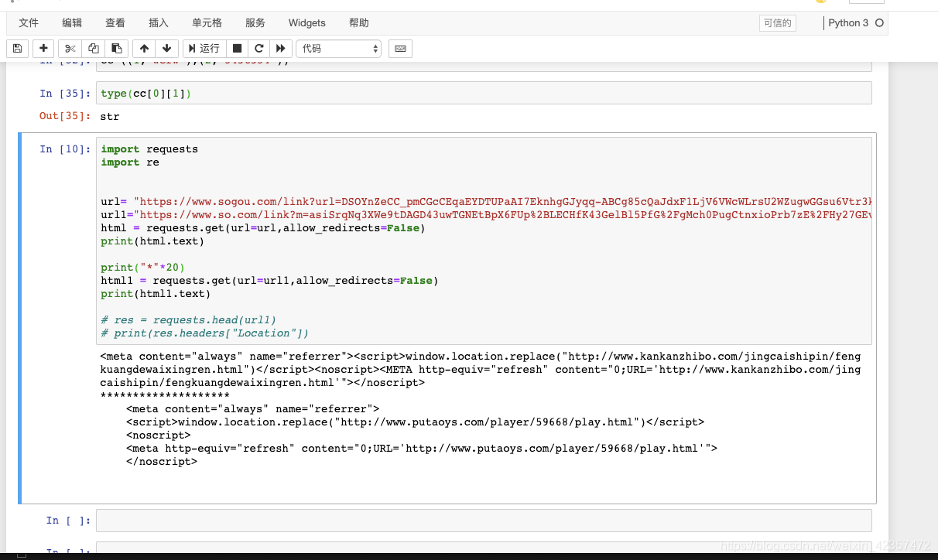938x560 pixels.
Task: Click the row of asterisks in output
Action: coord(165,396)
